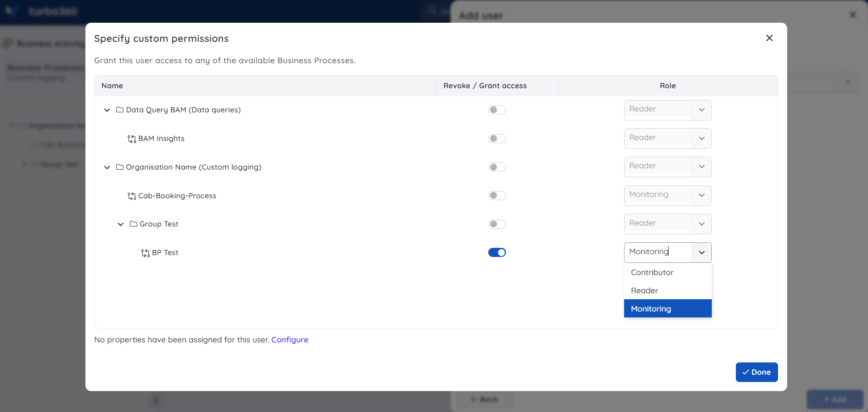Viewport: 868px width, 412px height.
Task: Enable access for Cab-Booking-Process
Action: click(497, 196)
